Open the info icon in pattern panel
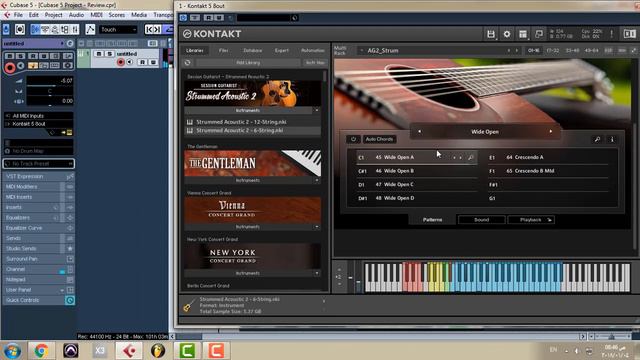640x360 pixels. click(612, 139)
